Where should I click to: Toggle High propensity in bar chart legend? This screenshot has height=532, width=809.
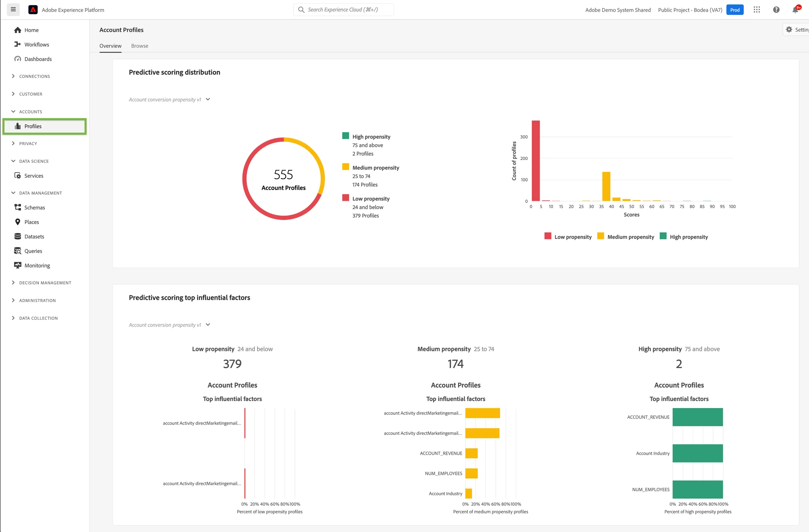pyautogui.click(x=684, y=237)
